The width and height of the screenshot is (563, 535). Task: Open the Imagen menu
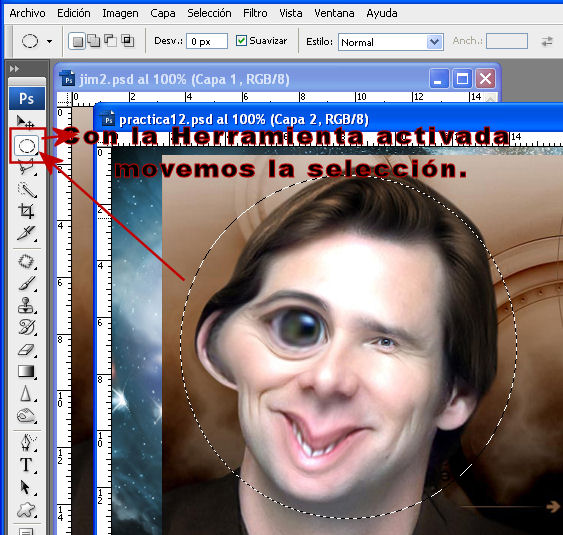click(x=120, y=13)
